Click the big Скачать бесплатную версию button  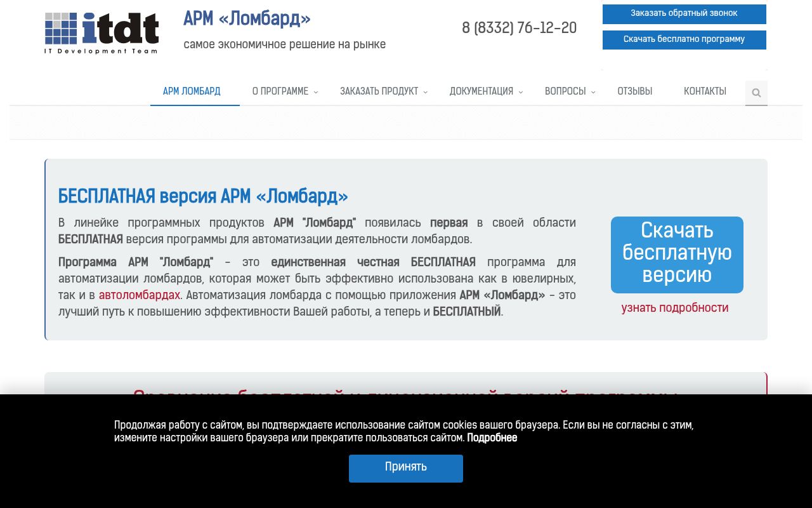677,255
